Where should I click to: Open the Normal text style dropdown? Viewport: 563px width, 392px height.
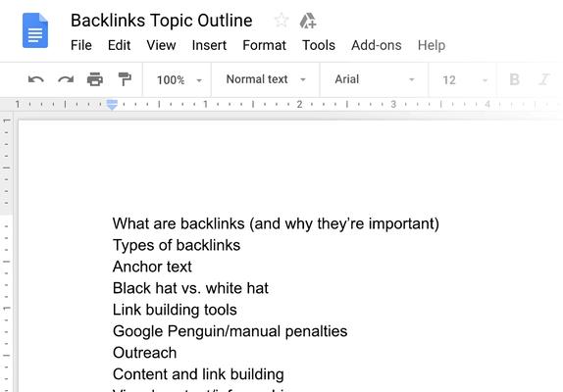coord(266,79)
